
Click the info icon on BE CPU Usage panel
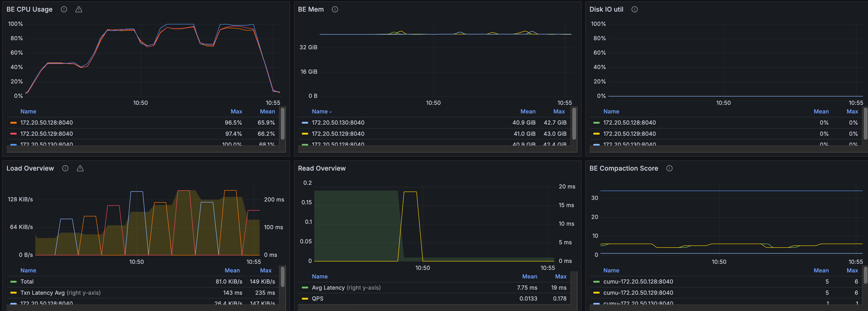[64, 9]
